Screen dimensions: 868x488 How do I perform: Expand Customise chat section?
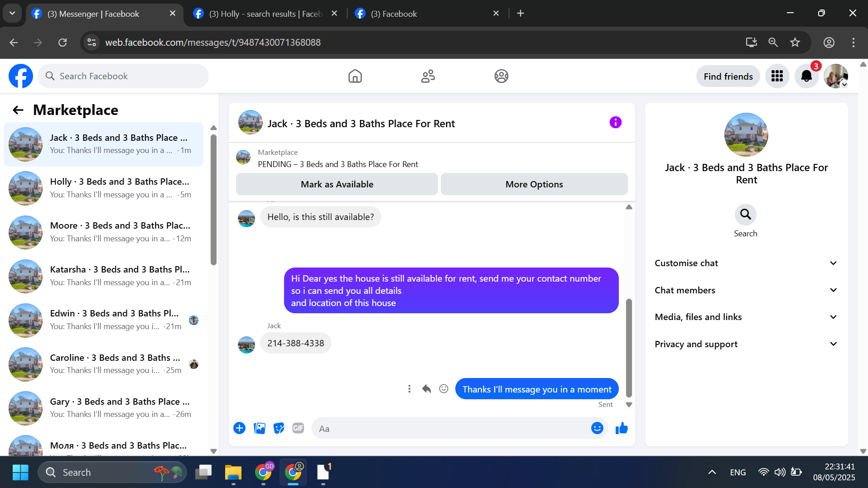(746, 263)
